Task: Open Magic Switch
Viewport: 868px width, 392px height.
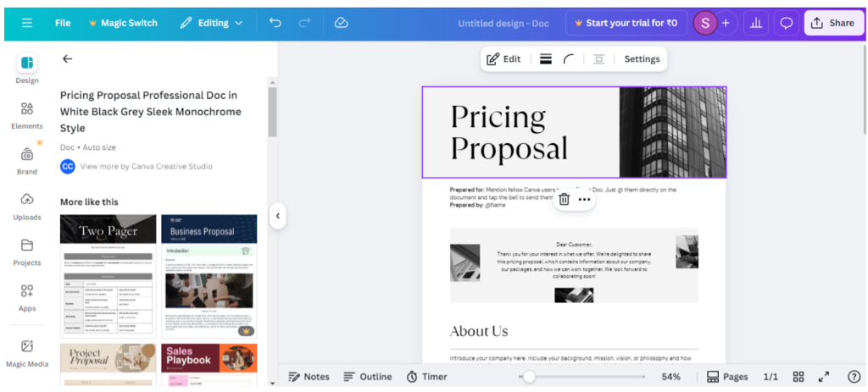Action: pos(123,23)
